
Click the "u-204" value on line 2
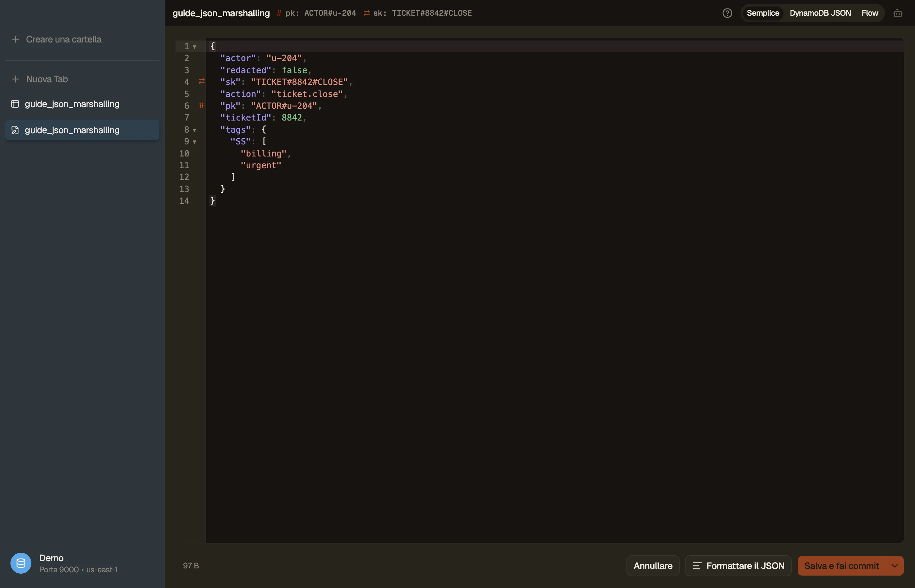click(284, 58)
